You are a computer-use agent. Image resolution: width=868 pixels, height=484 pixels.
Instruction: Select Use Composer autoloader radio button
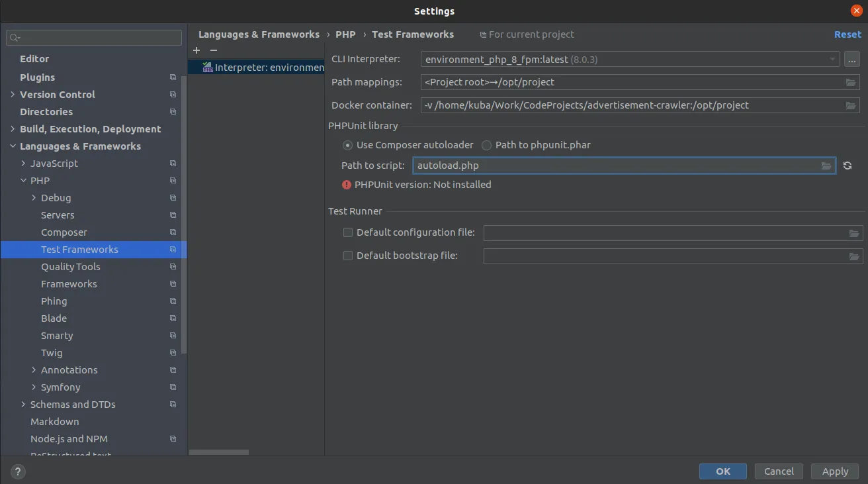pyautogui.click(x=347, y=145)
